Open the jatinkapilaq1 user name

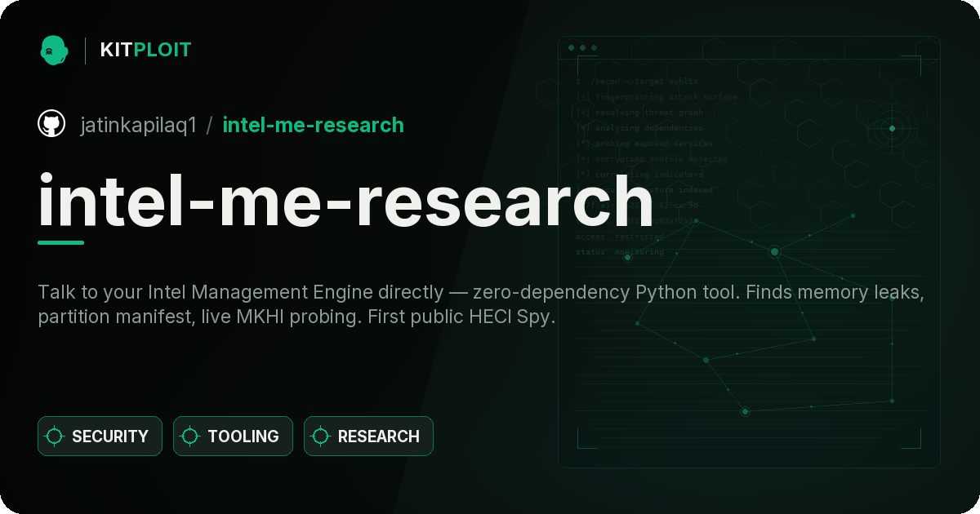point(139,125)
